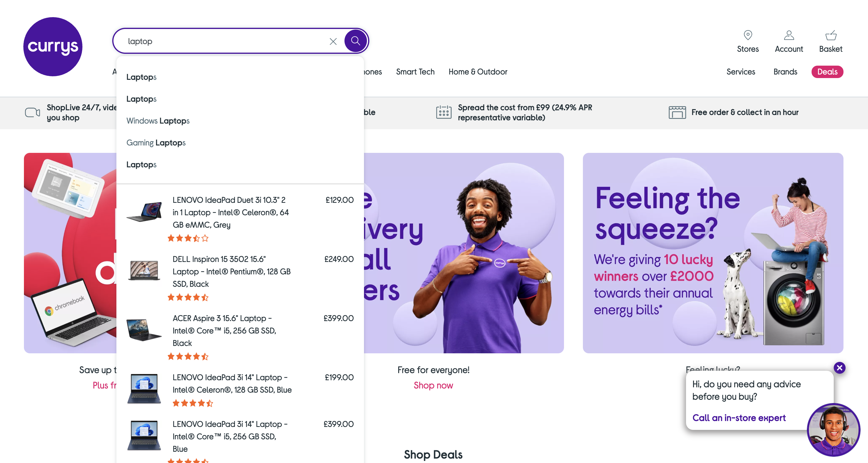Open the Account person icon

tap(789, 35)
